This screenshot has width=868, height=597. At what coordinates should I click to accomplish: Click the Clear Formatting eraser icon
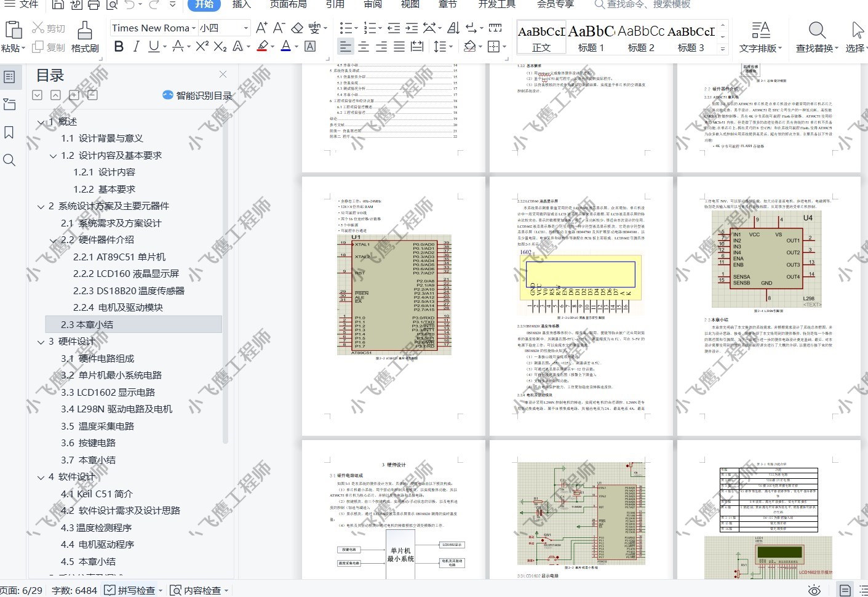click(x=297, y=28)
